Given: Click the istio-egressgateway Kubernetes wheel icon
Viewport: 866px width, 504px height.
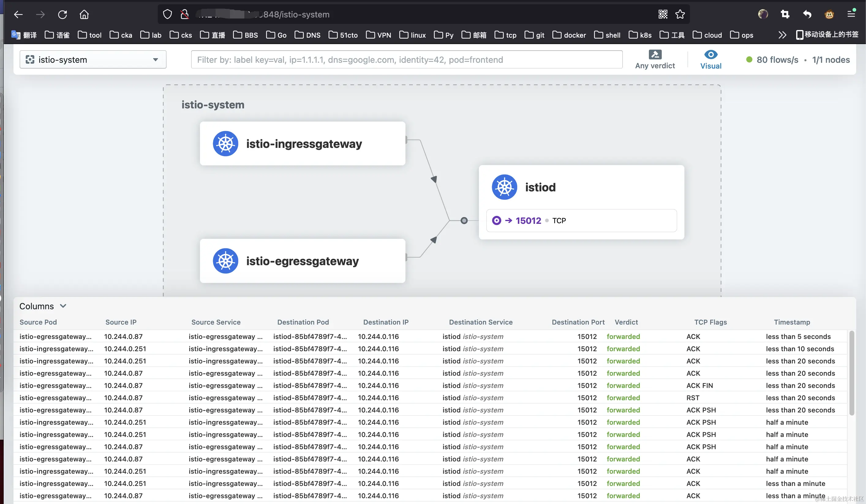Looking at the screenshot, I should (x=225, y=261).
